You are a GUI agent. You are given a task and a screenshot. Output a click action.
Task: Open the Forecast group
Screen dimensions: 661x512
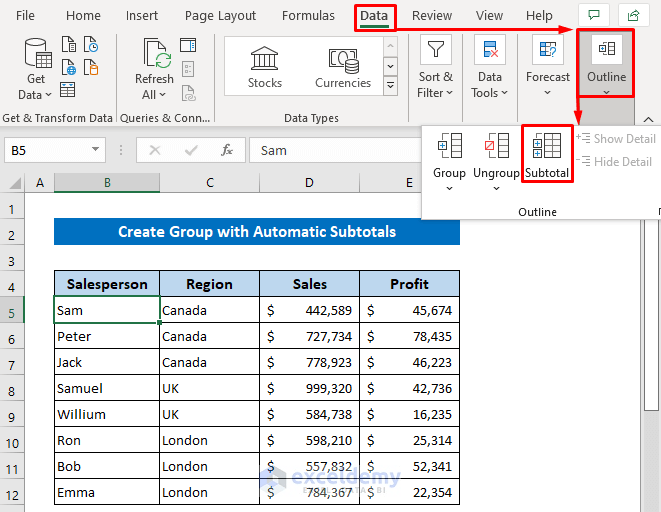(x=548, y=67)
